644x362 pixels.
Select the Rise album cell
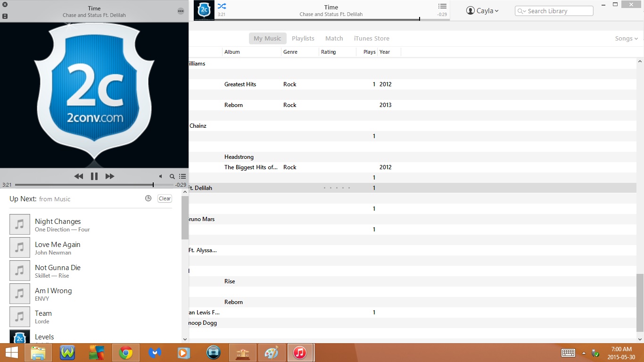point(230,281)
